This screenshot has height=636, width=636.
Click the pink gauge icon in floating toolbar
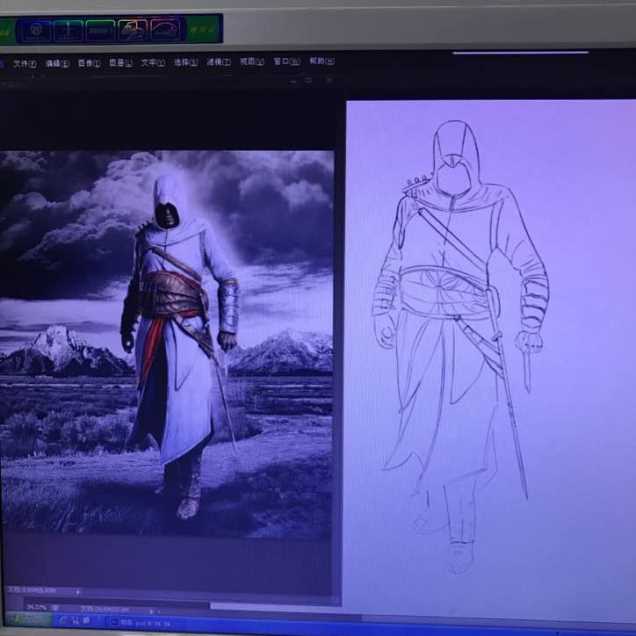pos(166,29)
